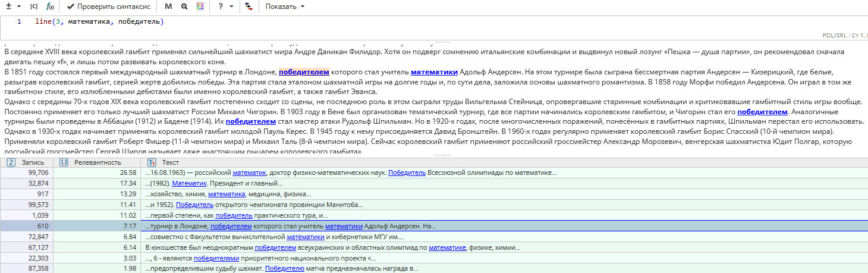The image size is (868, 273).
Task: Select record 72,847 row
Action: point(434,237)
